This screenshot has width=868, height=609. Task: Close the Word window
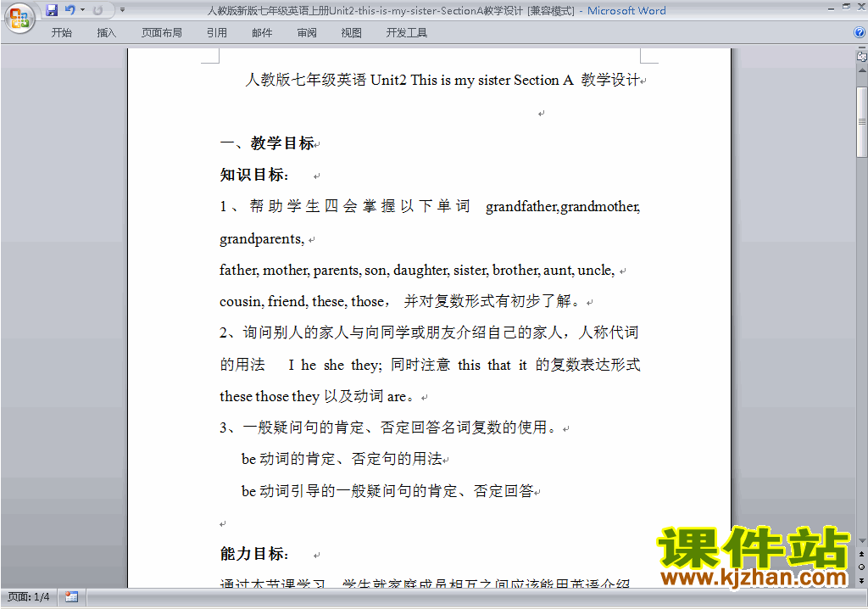[x=861, y=7]
